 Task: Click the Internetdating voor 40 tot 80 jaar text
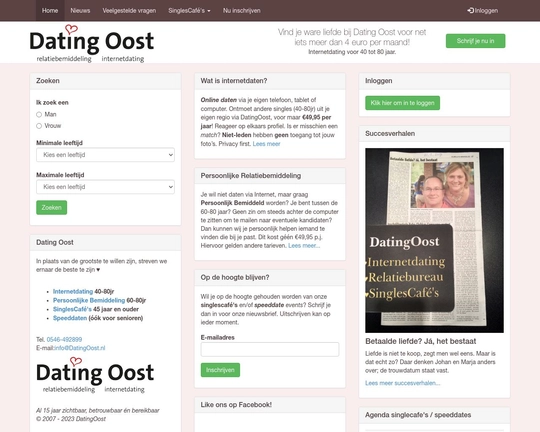point(352,52)
